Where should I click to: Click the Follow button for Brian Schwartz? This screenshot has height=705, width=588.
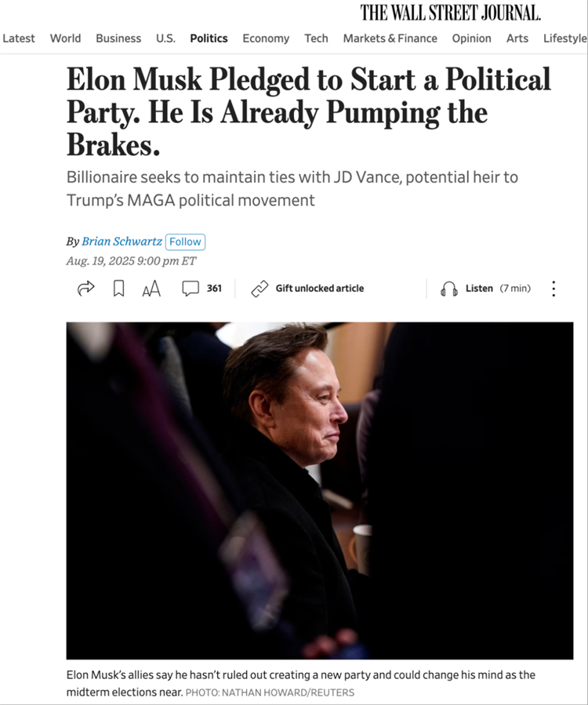[185, 242]
